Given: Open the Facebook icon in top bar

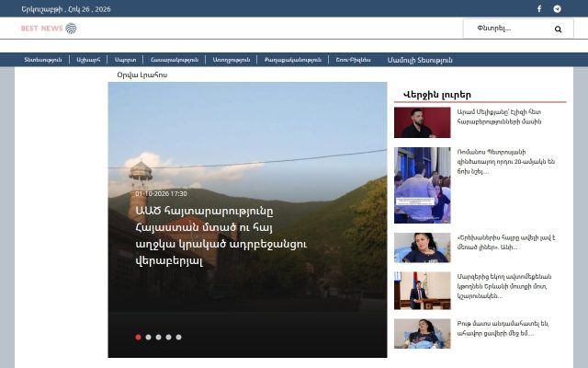Looking at the screenshot, I should tap(539, 8).
